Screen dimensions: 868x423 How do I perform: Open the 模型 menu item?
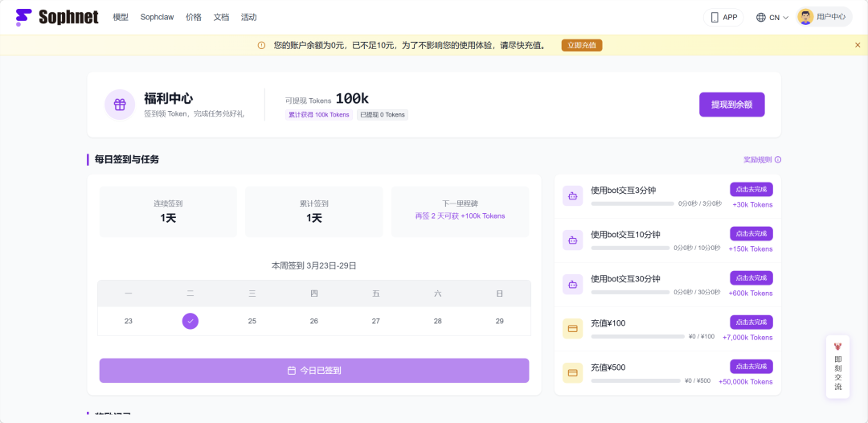pyautogui.click(x=121, y=17)
